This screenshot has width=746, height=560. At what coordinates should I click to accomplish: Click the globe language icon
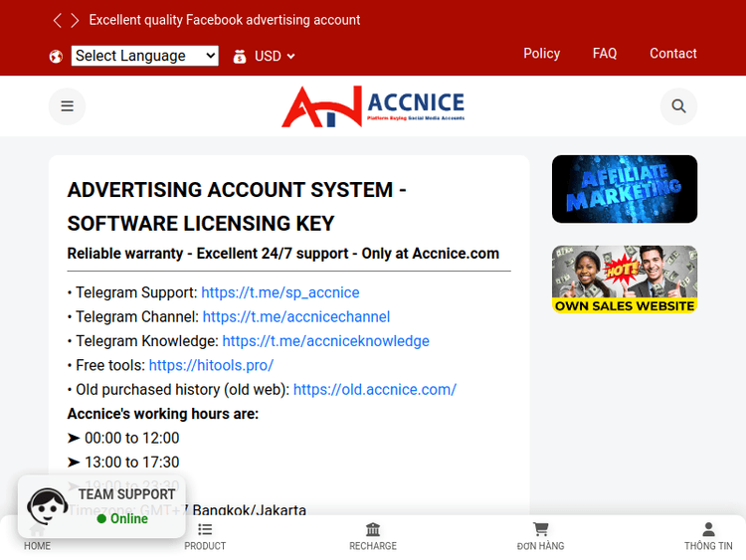[56, 57]
